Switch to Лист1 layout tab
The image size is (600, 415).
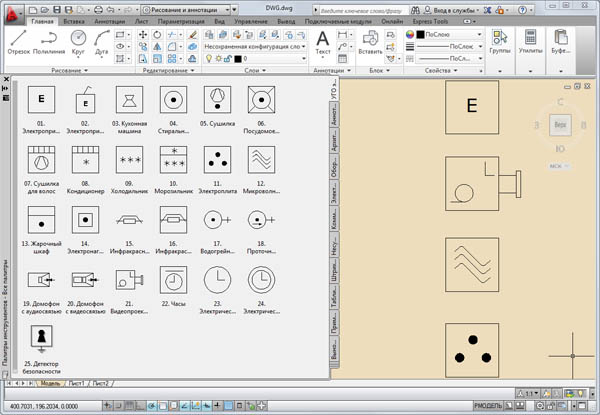[75, 384]
